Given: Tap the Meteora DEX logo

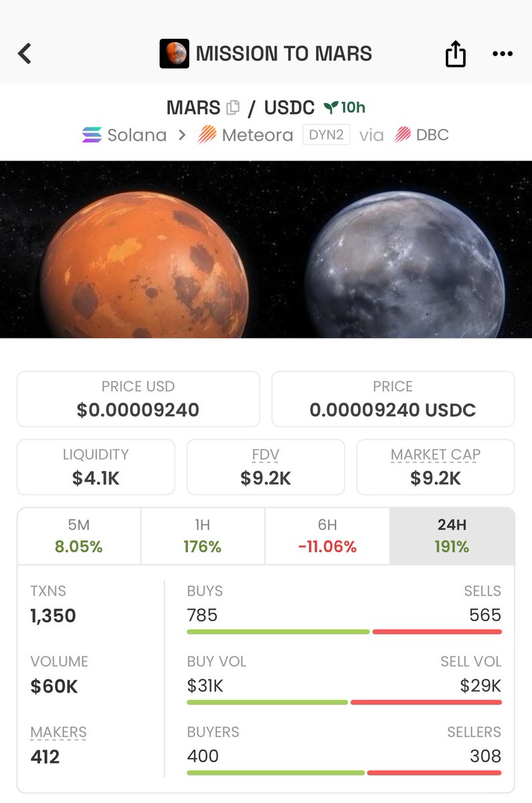Looking at the screenshot, I should pos(206,135).
